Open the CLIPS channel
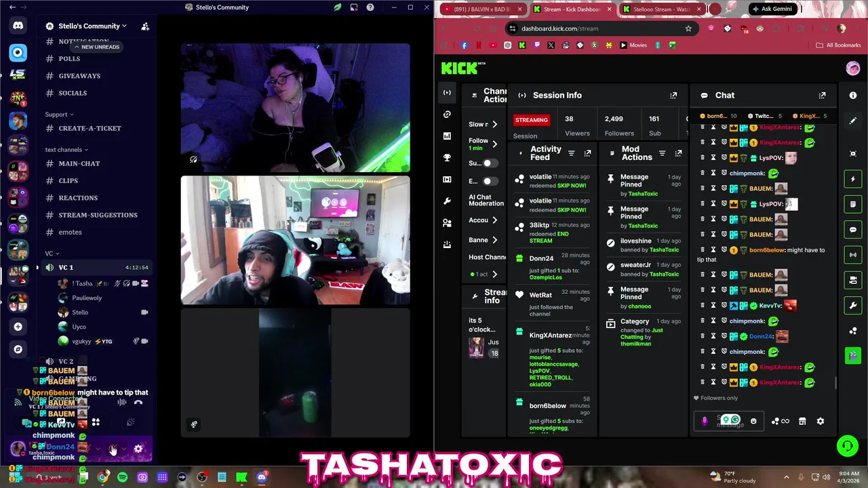The image size is (868, 488). click(x=68, y=181)
